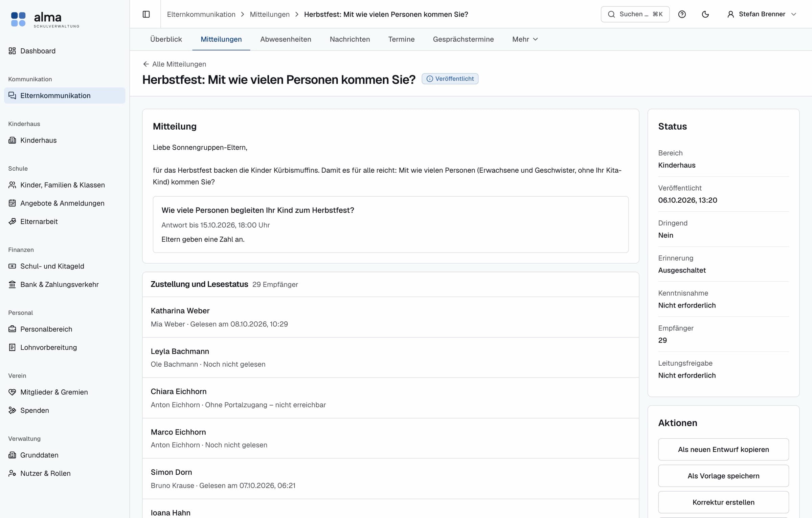
Task: Open Elternarbeit in the sidebar
Action: coord(65,221)
